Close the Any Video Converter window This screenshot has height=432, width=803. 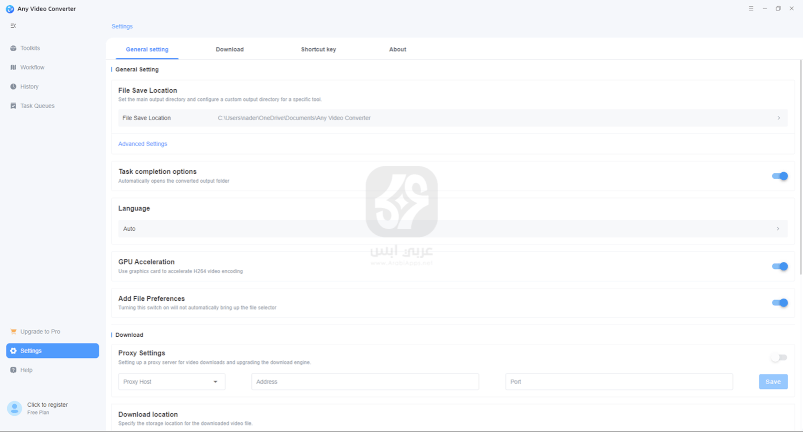click(x=791, y=9)
